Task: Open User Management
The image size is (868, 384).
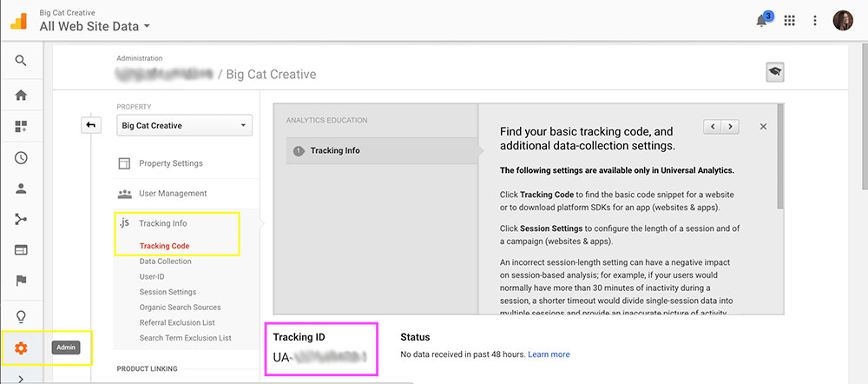Action: pos(173,194)
